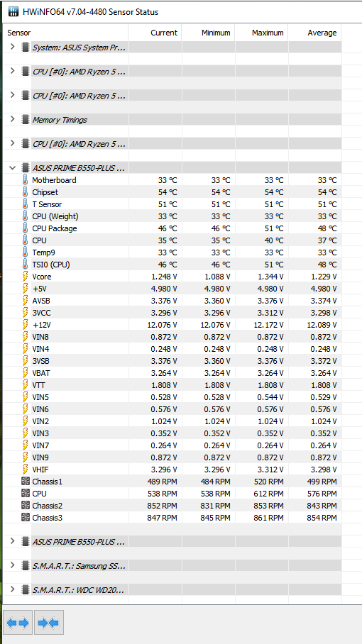The height and width of the screenshot is (644, 362).
Task: Expand the System: ASUS System section
Action: (12, 47)
